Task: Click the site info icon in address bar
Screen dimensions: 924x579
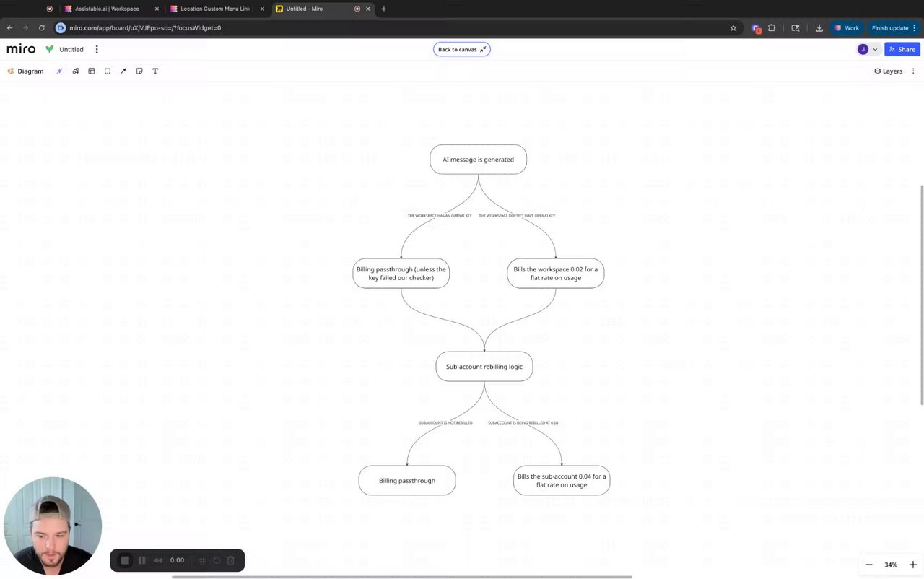Action: (61, 28)
